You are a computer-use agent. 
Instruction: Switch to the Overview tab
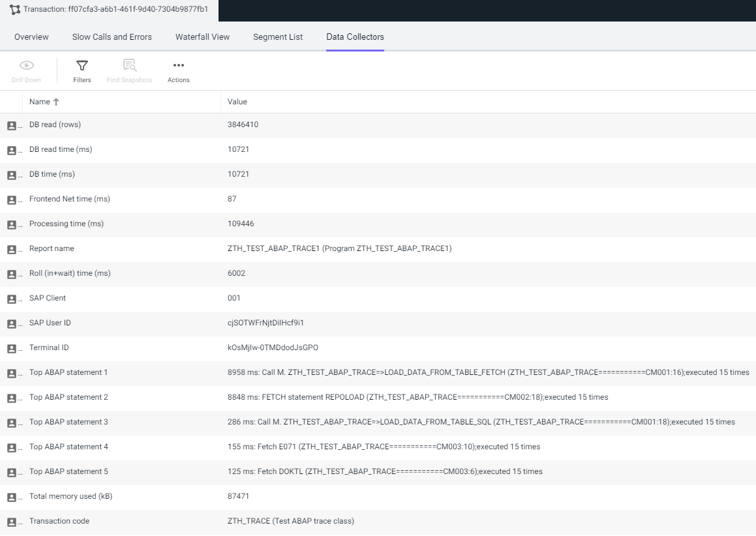click(31, 37)
